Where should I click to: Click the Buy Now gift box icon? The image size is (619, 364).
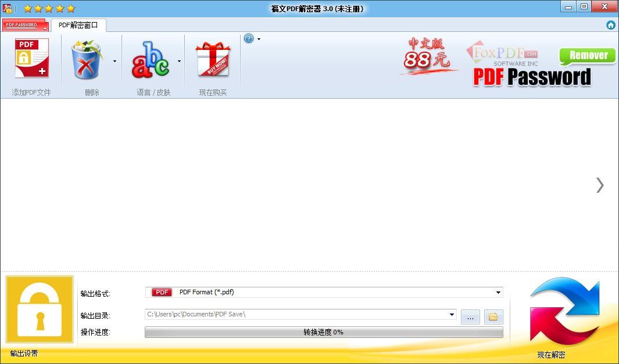tap(213, 59)
